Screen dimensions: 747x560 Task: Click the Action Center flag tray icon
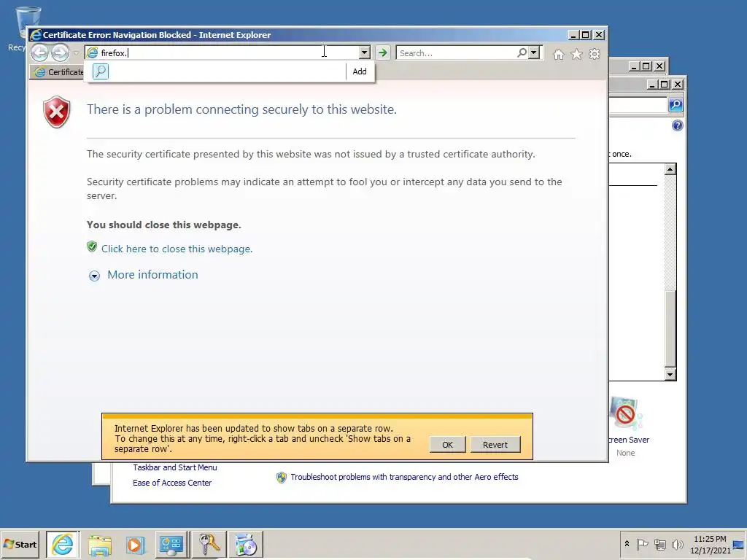coord(642,544)
